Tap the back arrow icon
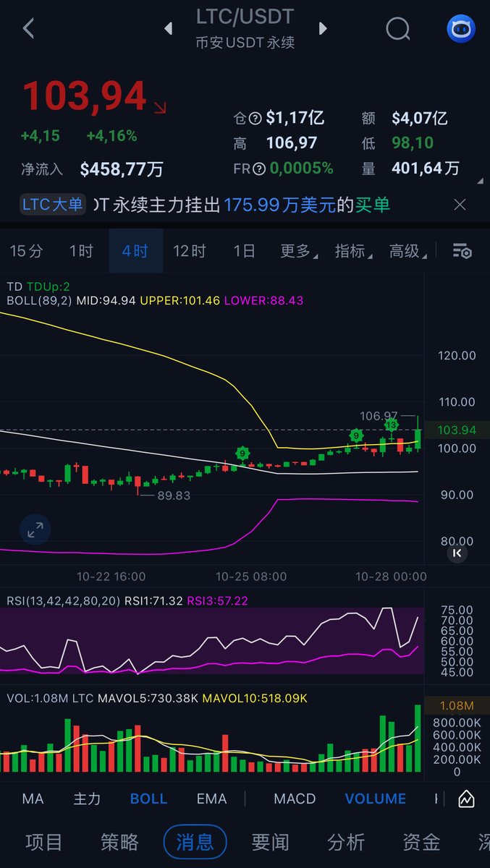This screenshot has height=868, width=490. [29, 29]
